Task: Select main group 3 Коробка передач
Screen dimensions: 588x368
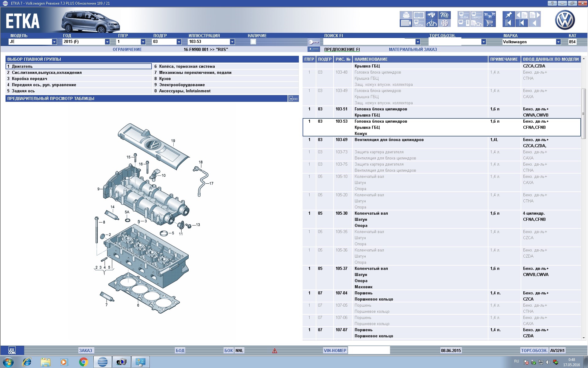Action: point(79,79)
